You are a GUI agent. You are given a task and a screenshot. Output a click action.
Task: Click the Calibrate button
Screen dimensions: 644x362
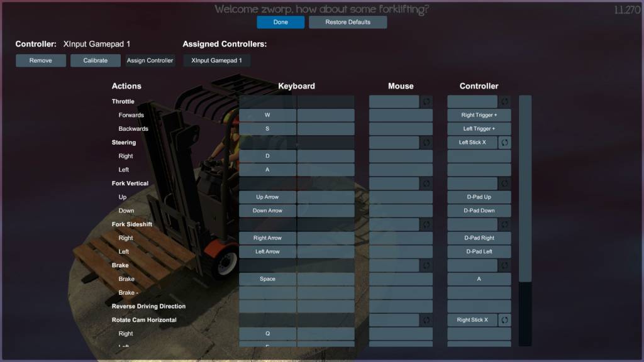click(95, 60)
